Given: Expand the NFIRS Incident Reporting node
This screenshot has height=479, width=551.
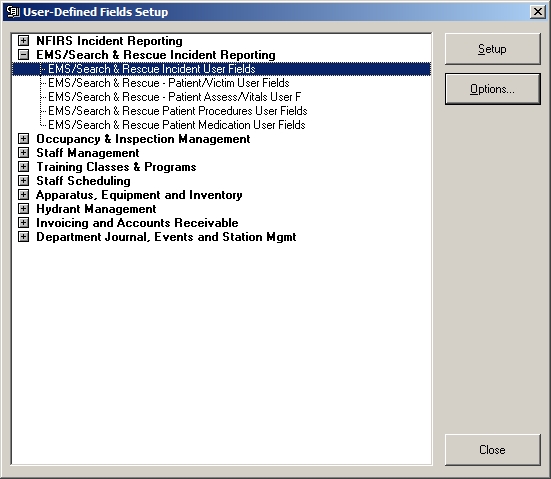Looking at the screenshot, I should (x=24, y=41).
